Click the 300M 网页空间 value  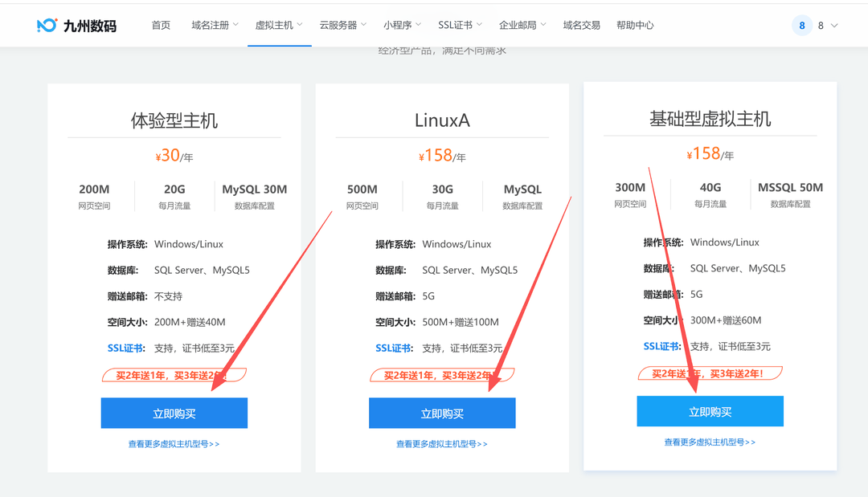point(630,187)
